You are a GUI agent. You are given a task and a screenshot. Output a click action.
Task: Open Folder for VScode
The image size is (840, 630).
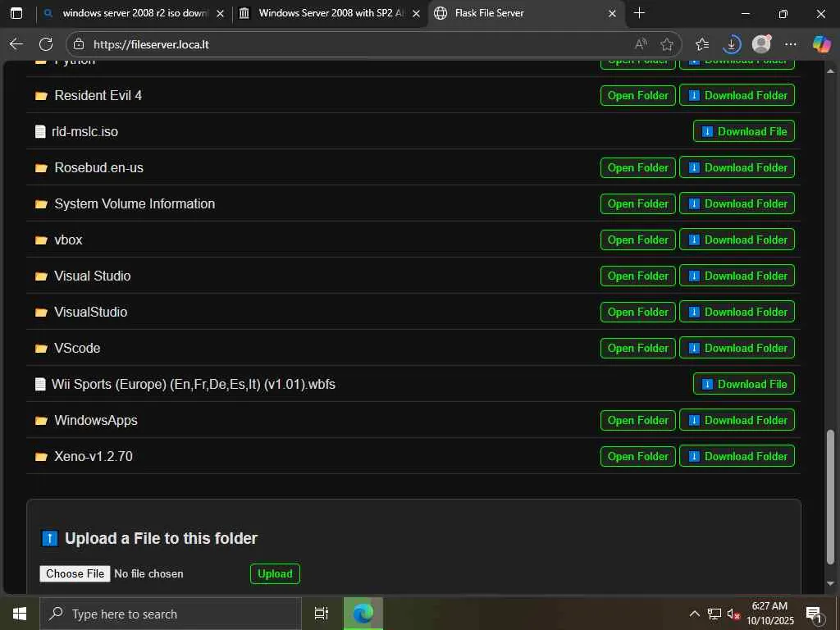pyautogui.click(x=637, y=348)
